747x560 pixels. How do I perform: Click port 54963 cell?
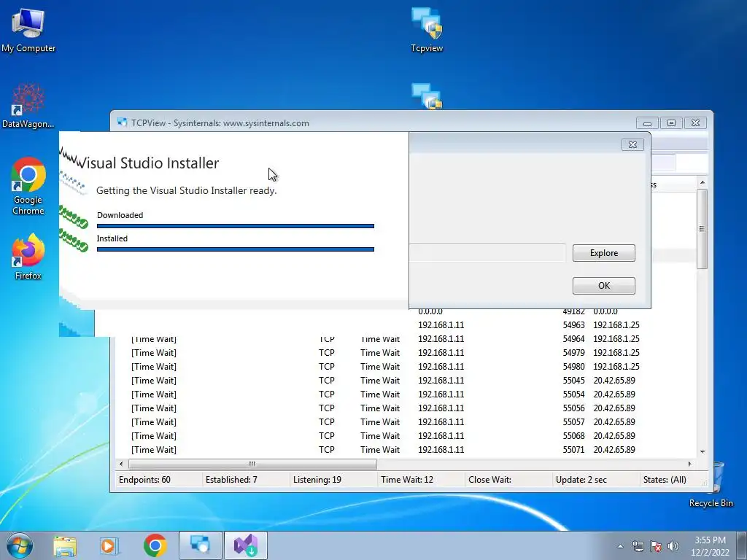(x=573, y=325)
